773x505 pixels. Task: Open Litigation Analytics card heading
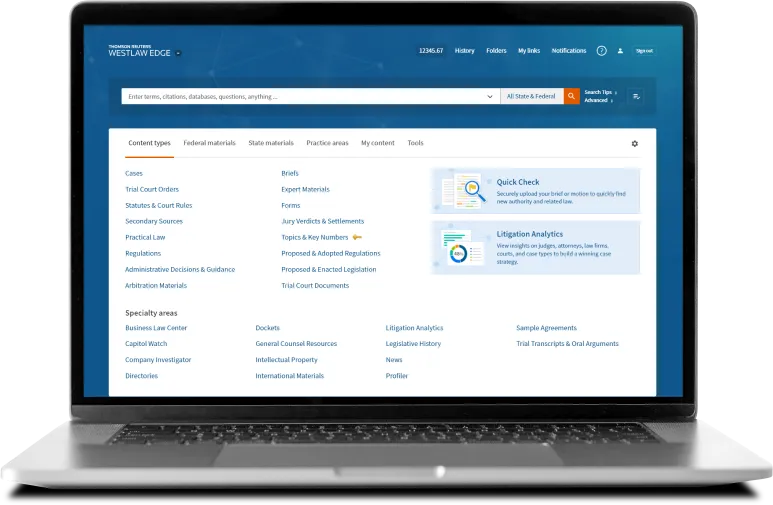pos(529,234)
